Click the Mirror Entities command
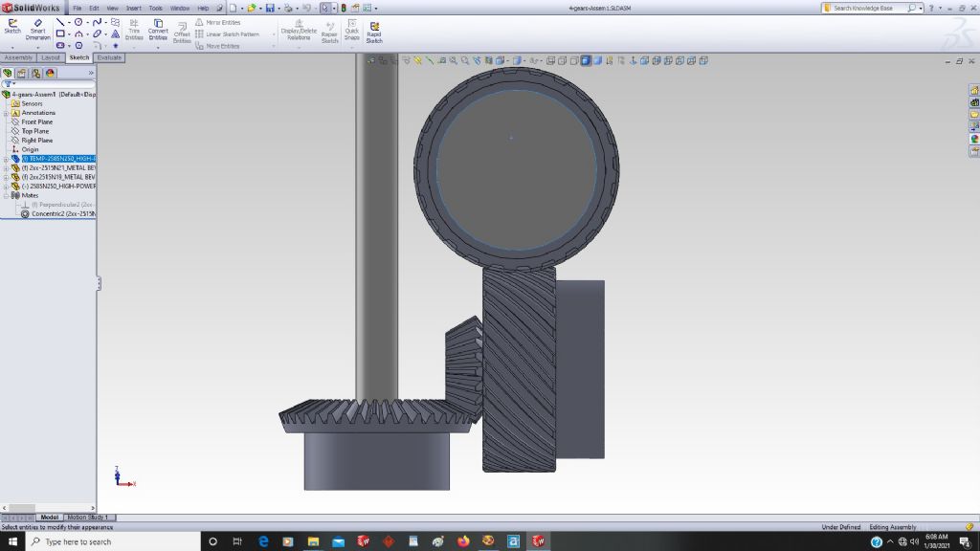 point(217,23)
